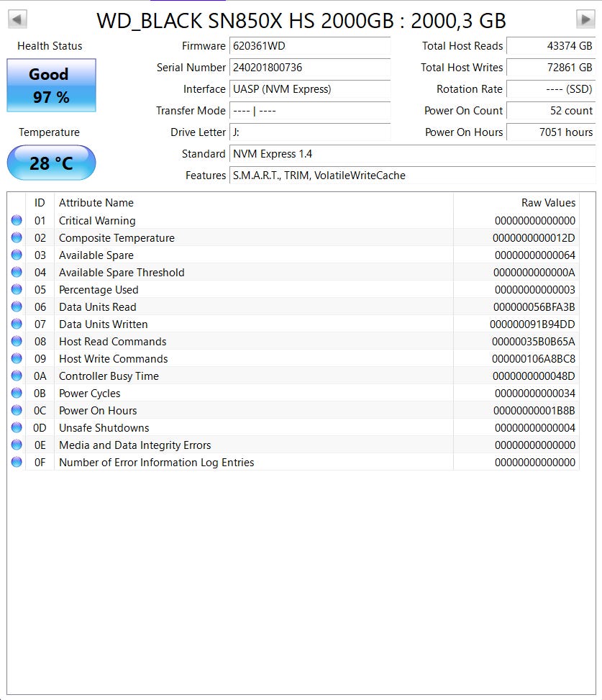Click status icon for Available Spare row

tap(17, 255)
